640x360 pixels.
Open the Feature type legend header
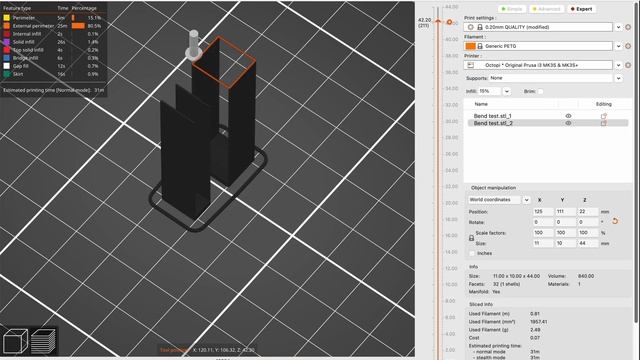(17, 8)
